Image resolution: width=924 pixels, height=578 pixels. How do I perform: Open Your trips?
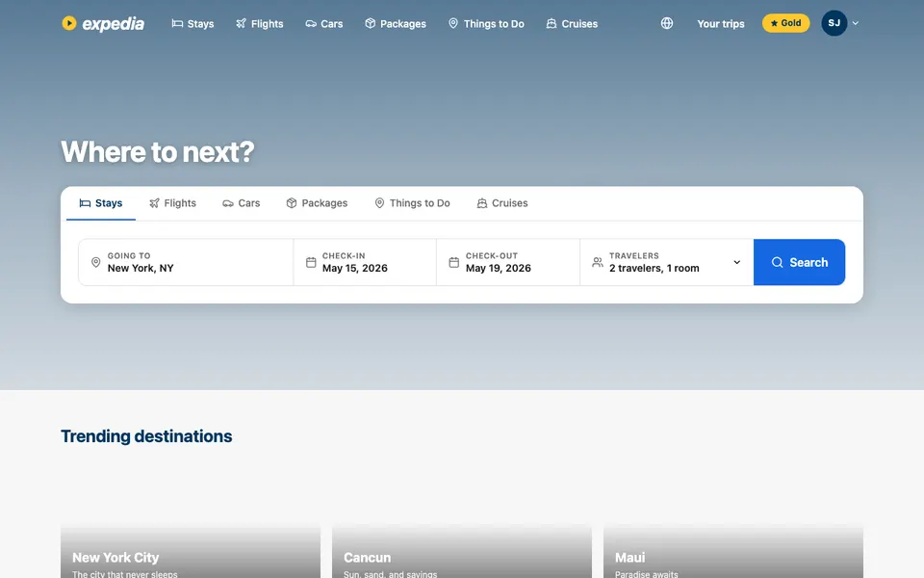tap(721, 23)
